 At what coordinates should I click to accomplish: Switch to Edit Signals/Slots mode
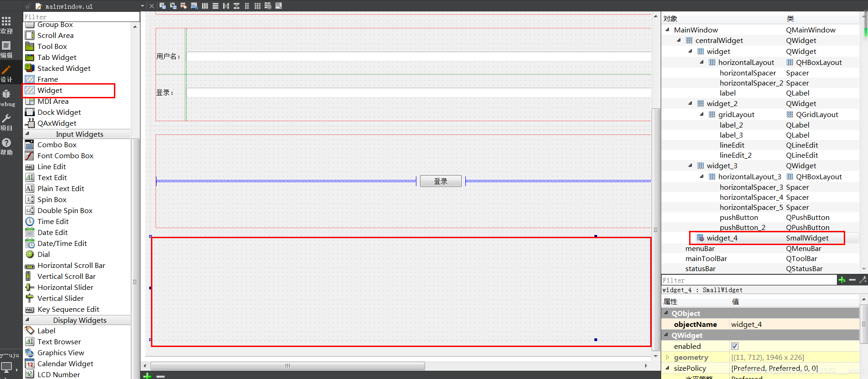173,6
